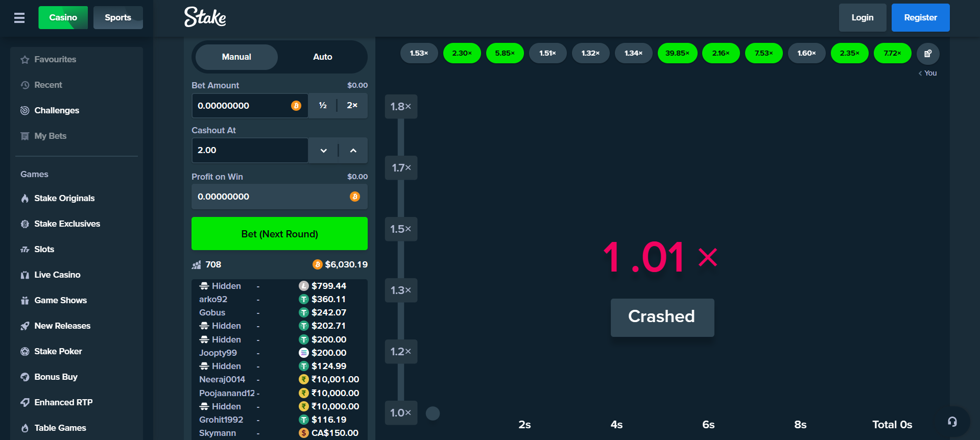980x440 pixels.
Task: Click the 1.53× history result pill
Action: [419, 54]
